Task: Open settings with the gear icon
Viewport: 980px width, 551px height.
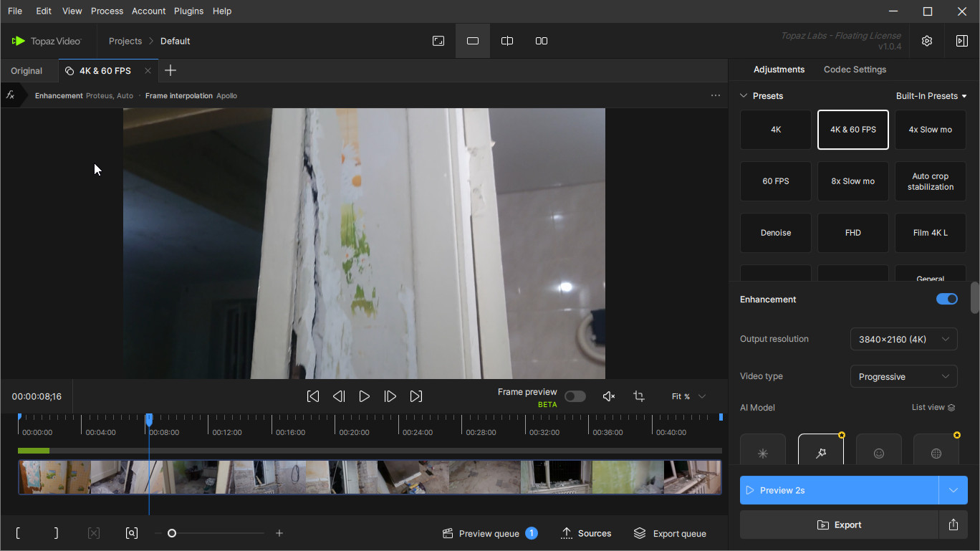Action: 927,41
